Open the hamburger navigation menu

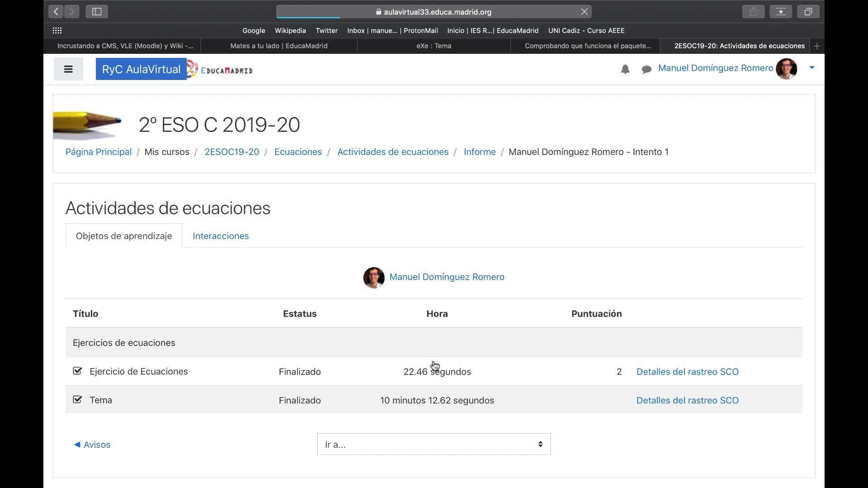tap(68, 69)
